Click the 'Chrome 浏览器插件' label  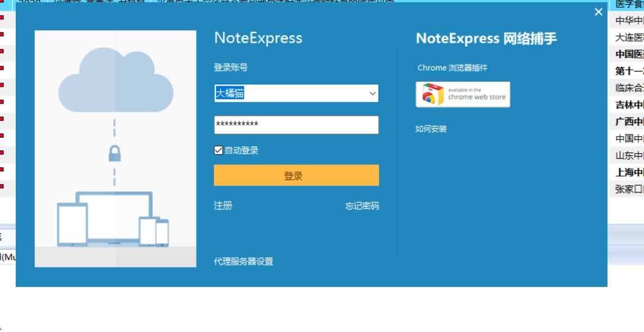coord(452,68)
